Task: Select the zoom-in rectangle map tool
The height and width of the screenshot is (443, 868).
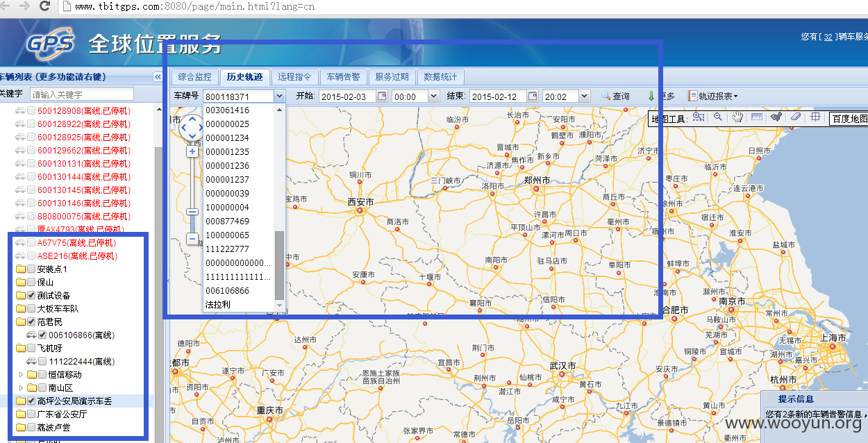Action: pos(699,117)
